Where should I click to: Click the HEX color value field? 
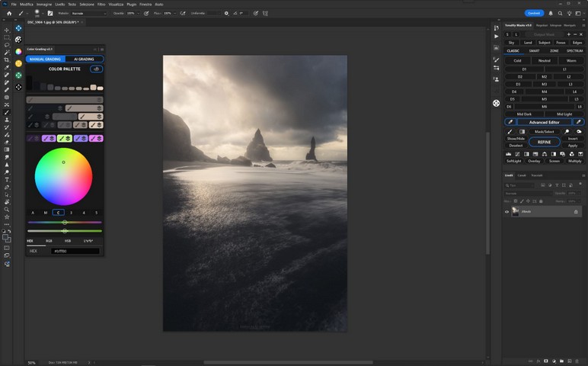75,251
